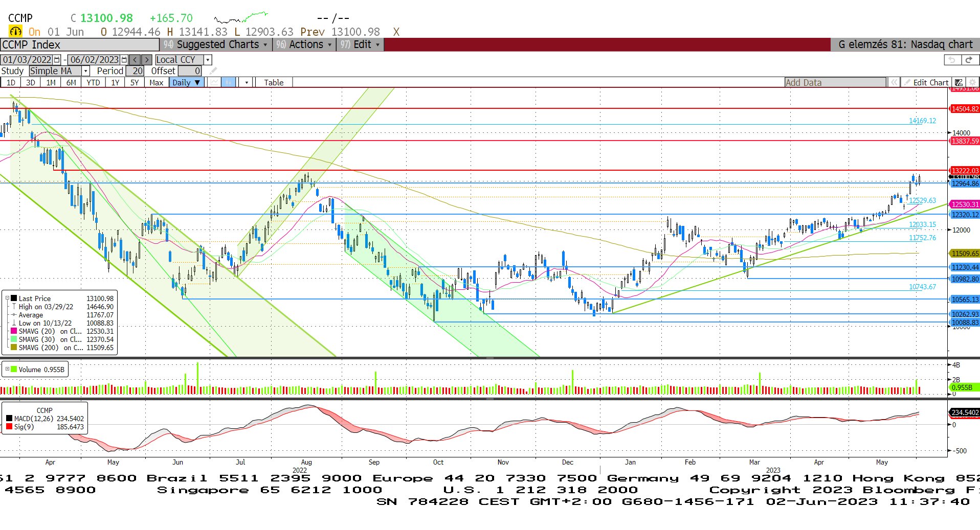Image resolution: width=980 pixels, height=530 pixels.
Task: Collapse panel with double chevron icon
Action: click(x=894, y=82)
